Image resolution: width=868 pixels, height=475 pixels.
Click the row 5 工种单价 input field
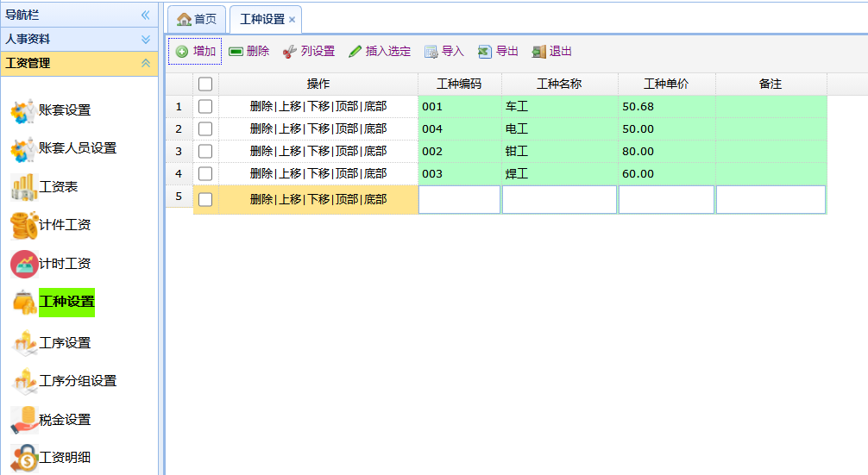pyautogui.click(x=666, y=200)
